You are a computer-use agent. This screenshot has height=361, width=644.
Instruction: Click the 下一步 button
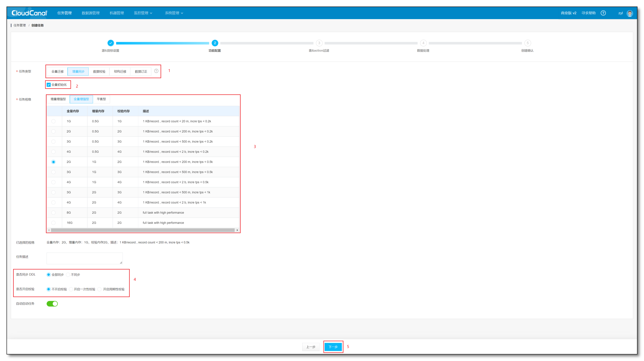pyautogui.click(x=333, y=347)
